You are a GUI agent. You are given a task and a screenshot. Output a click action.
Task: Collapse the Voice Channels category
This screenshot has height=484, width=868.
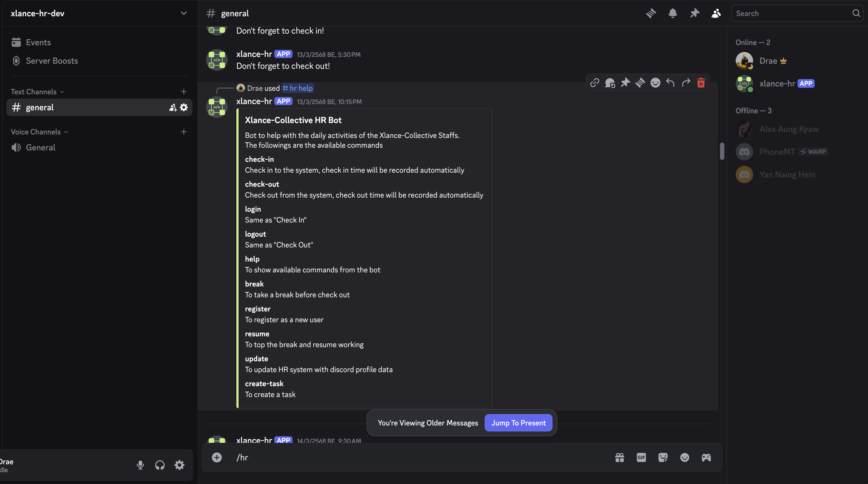[39, 132]
